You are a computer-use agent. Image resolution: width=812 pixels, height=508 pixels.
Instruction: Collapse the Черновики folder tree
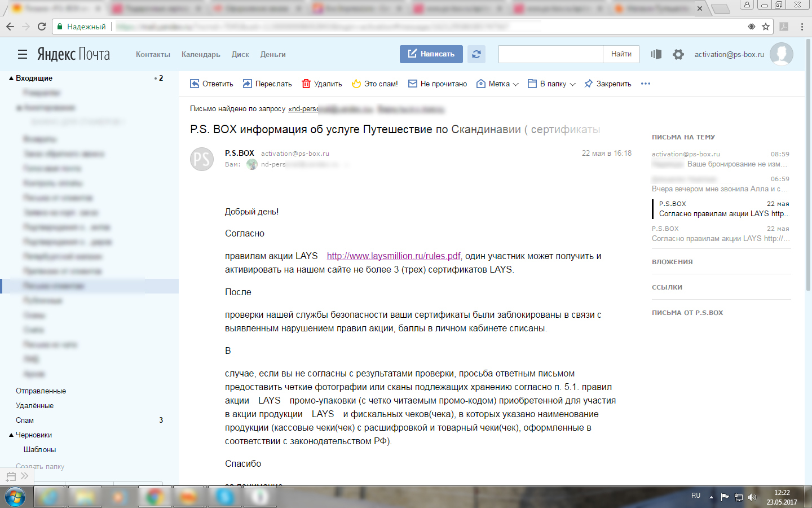click(x=11, y=435)
